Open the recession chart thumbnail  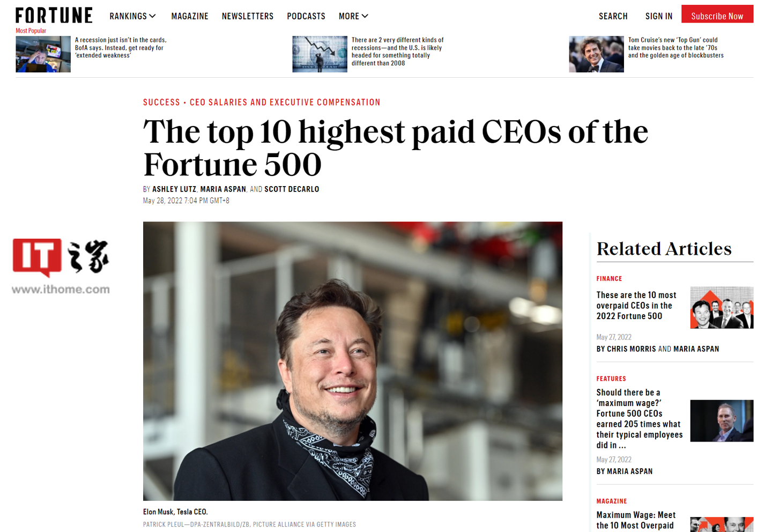tap(320, 54)
